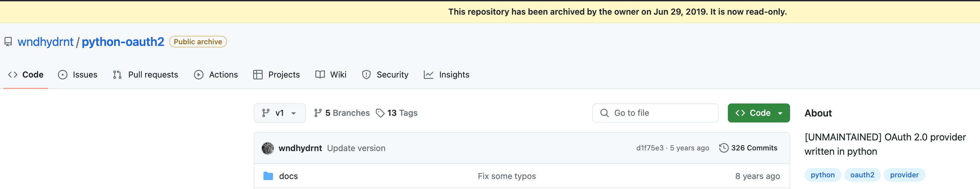Select the oauth2 topic tag
Screen dimensions: 980x189
click(x=862, y=175)
